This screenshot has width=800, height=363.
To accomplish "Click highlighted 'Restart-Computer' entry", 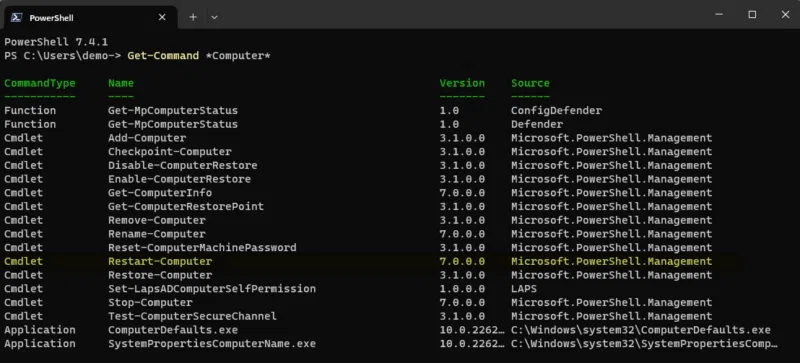I will [x=160, y=261].
